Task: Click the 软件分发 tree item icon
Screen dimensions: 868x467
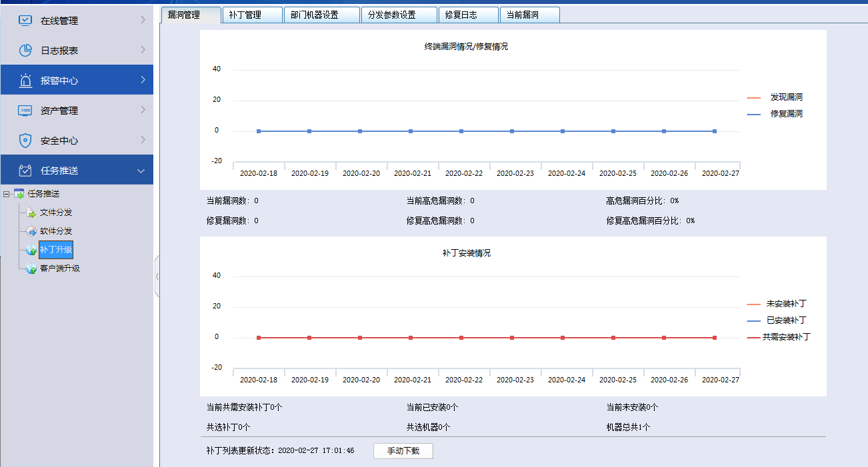Action: pos(31,232)
